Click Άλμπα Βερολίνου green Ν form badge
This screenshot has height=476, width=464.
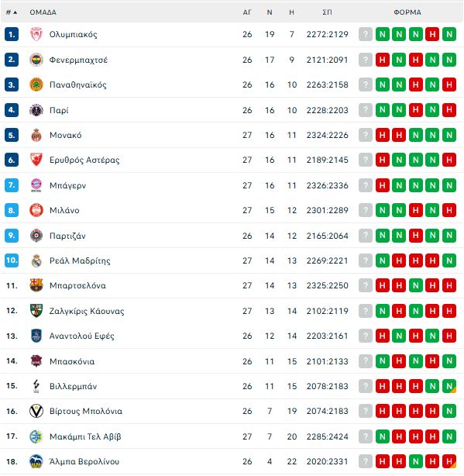tap(415, 461)
